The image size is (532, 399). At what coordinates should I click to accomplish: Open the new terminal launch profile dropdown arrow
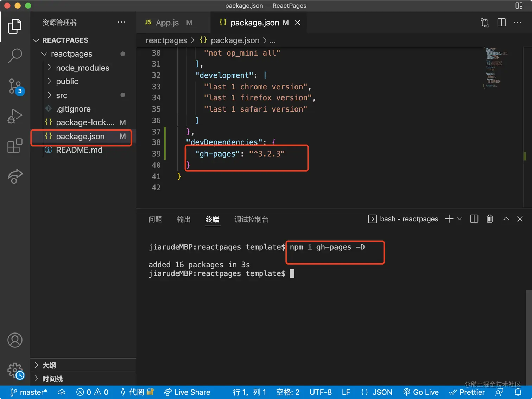459,219
